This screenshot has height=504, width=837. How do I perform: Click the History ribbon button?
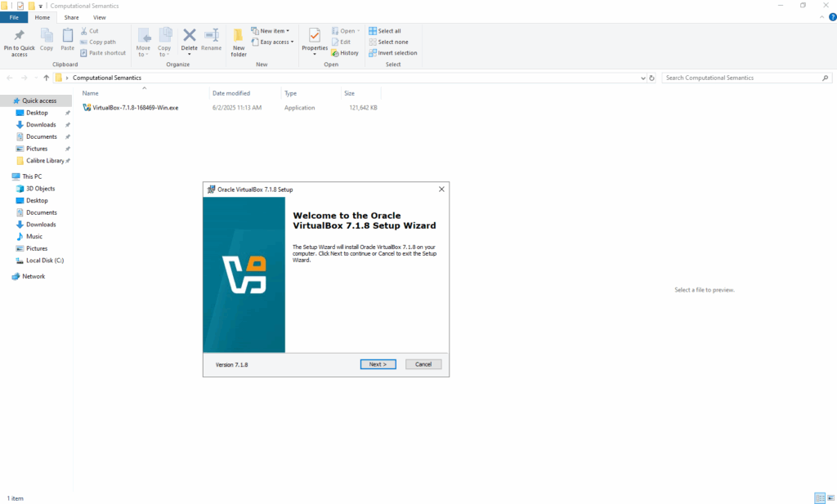[x=345, y=53]
